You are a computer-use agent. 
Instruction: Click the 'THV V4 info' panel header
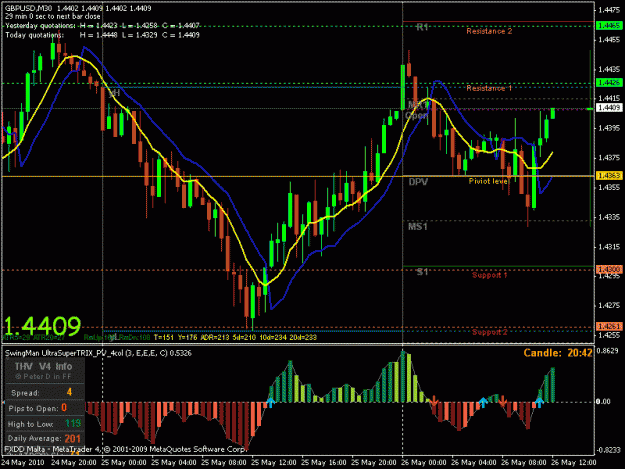point(43,367)
